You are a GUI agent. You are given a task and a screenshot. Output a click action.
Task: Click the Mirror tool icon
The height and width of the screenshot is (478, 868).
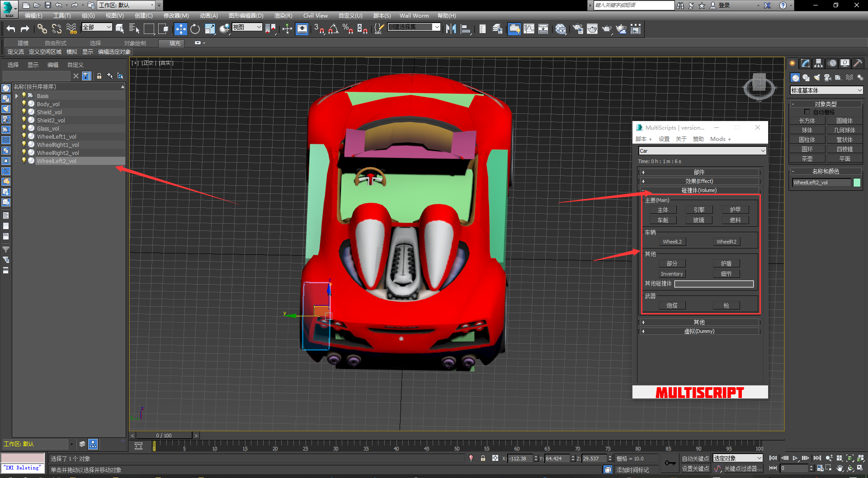451,29
